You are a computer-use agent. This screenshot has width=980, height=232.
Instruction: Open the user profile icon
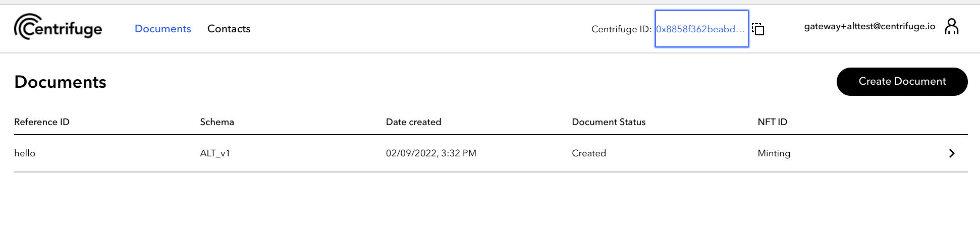point(952,26)
